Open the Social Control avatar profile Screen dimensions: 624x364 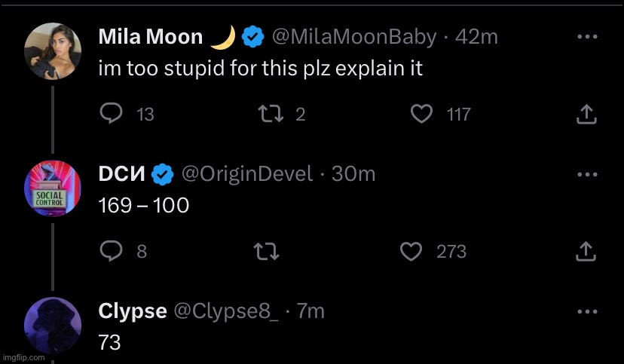[x=53, y=188]
